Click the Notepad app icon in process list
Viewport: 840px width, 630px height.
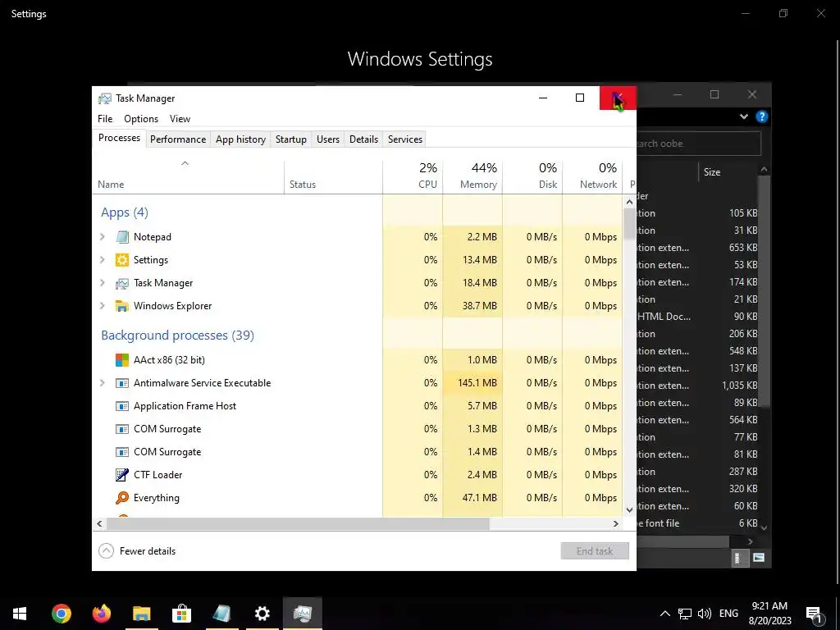coord(122,237)
